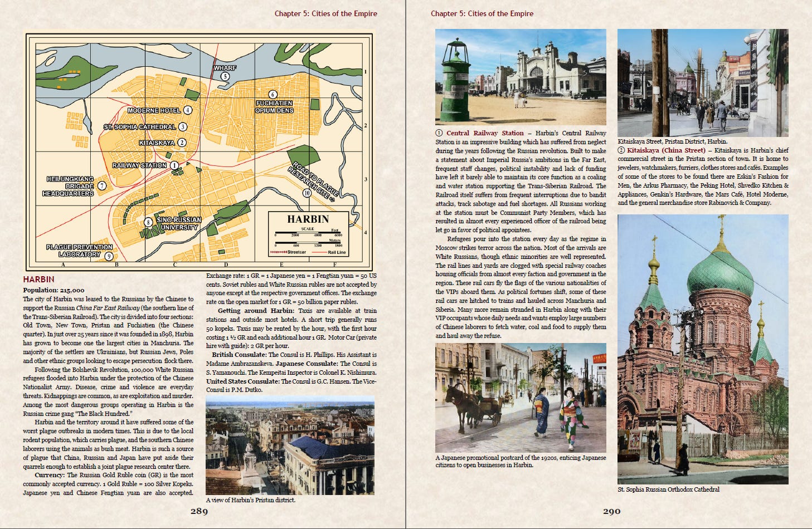
Task: Click 'ROAD TO PLAGUE RESEARCH SITE' label
Action: (x=313, y=182)
